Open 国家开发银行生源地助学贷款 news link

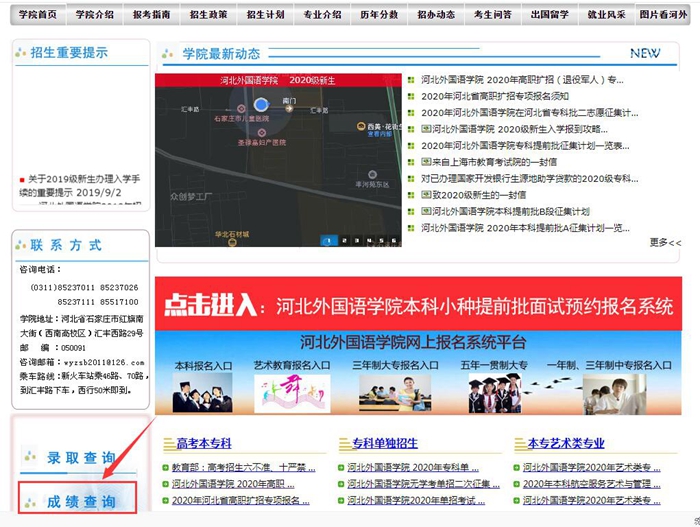tap(529, 179)
